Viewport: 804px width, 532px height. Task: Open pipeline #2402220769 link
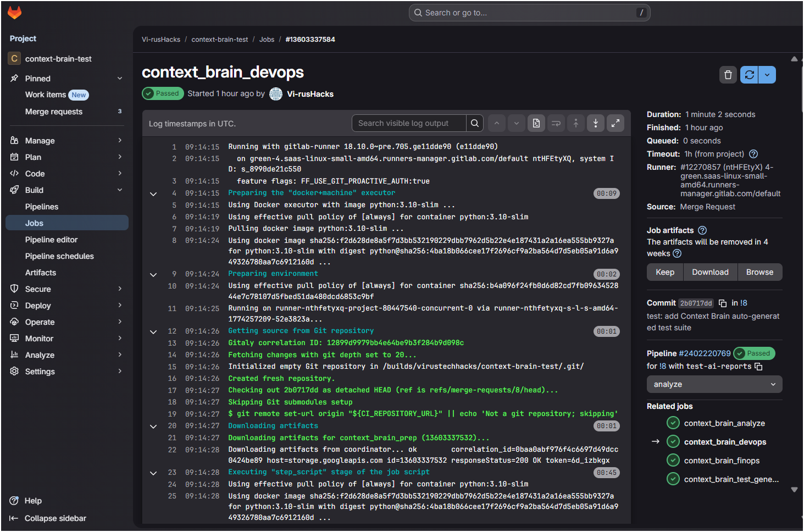point(705,353)
